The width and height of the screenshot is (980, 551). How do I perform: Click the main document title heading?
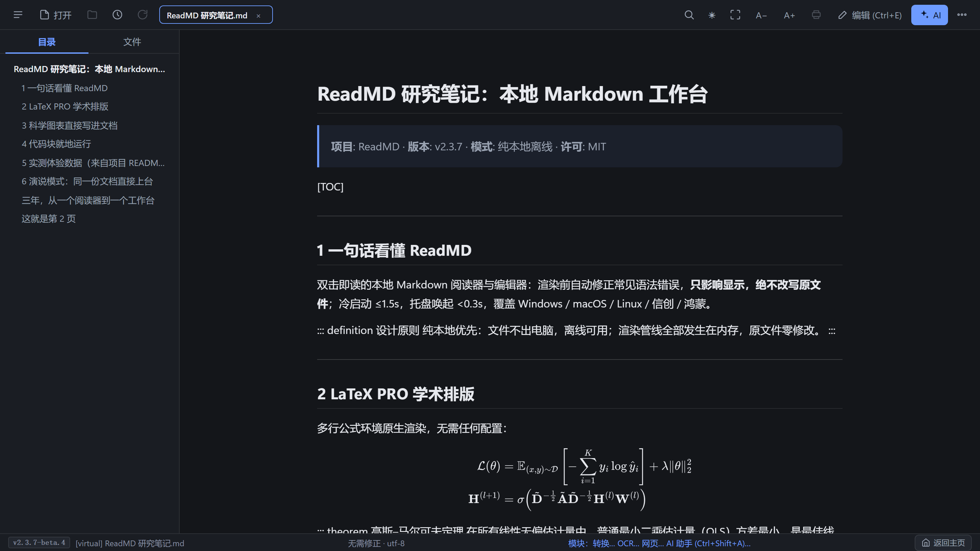tap(512, 94)
